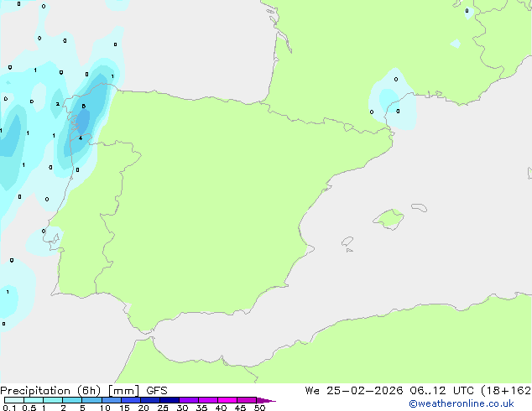Click the 0.5–1 mm legend color box
Screen dimensions: 532x411
tap(34, 400)
